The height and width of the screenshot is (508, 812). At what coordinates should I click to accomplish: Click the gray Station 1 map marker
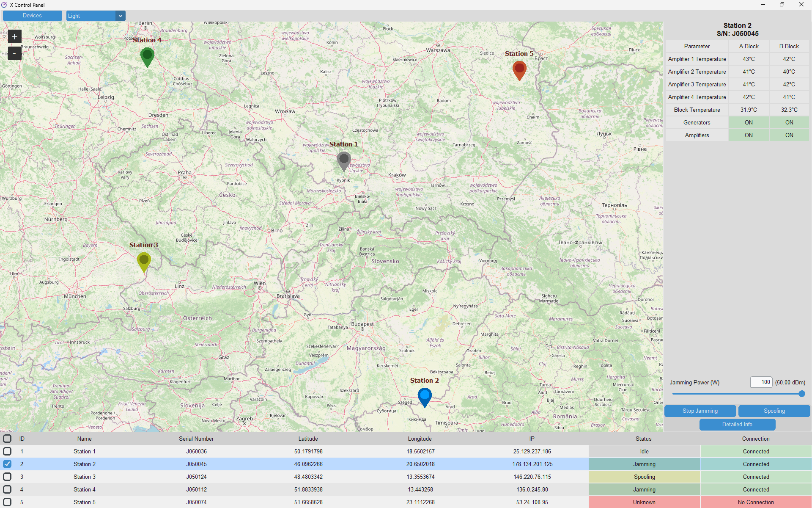point(344,161)
